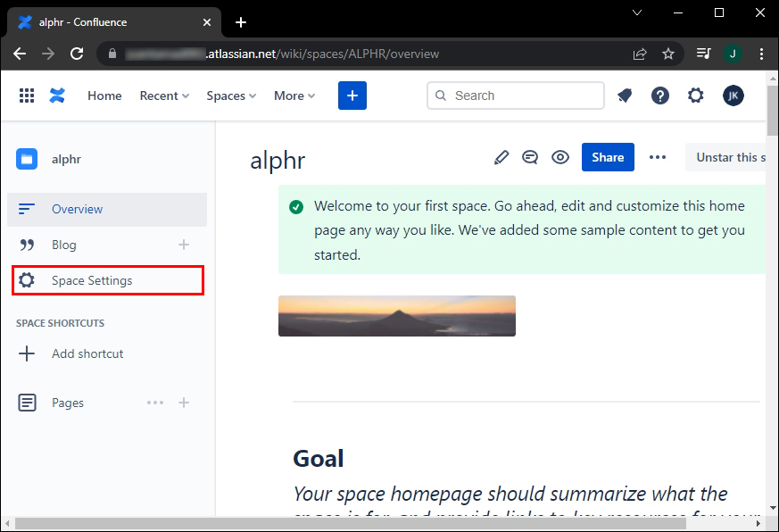Viewport: 779px width, 532px height.
Task: Open Space Settings in the sidebar
Action: click(108, 280)
